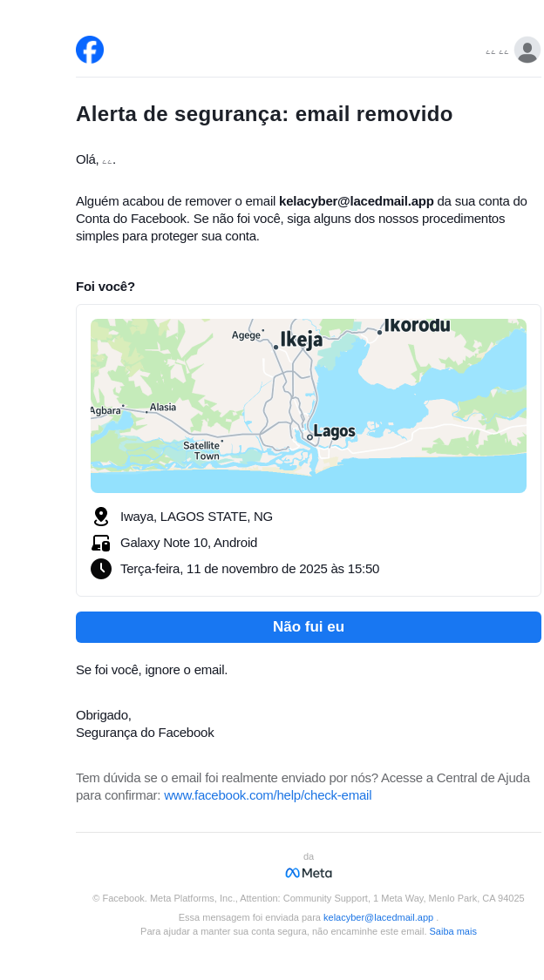
Task: Select the "Galaxy Note 10, Android" device text
Action: (x=188, y=543)
